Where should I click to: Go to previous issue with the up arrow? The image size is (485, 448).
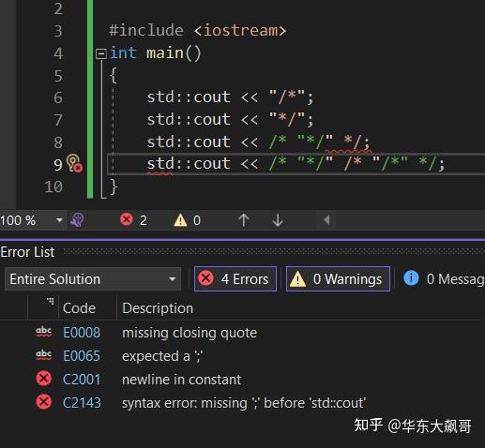[244, 220]
